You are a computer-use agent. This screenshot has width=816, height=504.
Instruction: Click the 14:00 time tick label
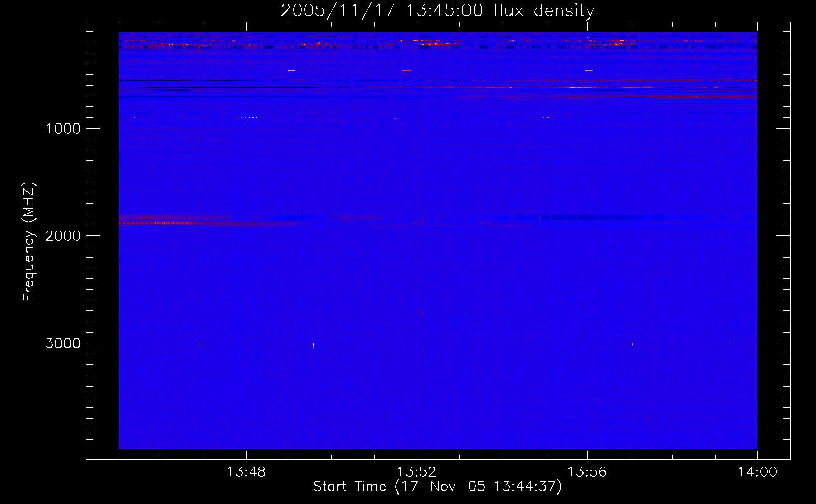757,472
